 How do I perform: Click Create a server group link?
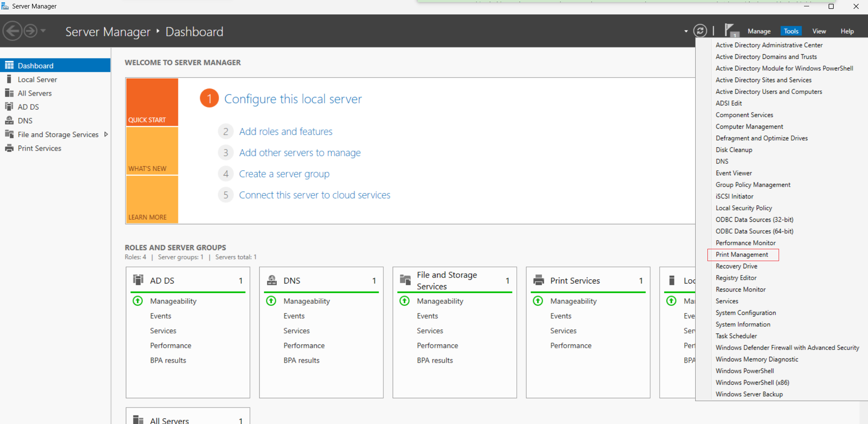284,174
